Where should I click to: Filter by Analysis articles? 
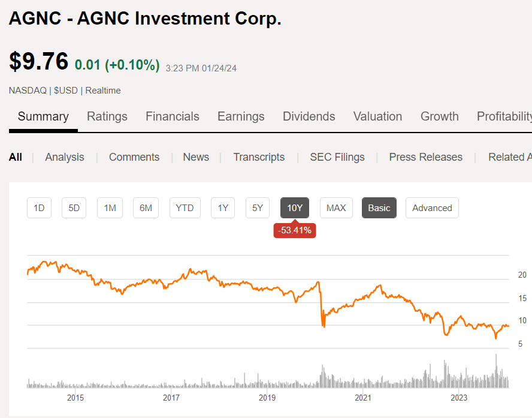tap(65, 157)
